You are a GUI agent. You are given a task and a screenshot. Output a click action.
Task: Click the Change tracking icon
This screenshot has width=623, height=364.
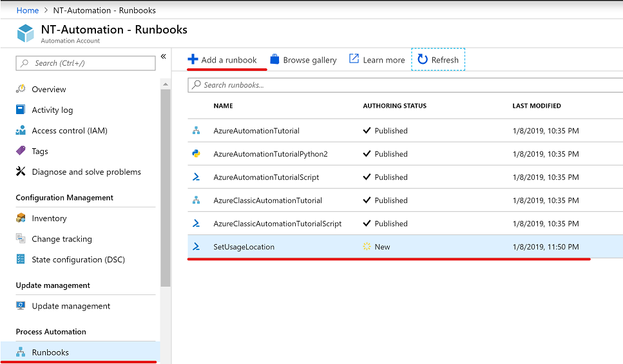[x=21, y=238]
